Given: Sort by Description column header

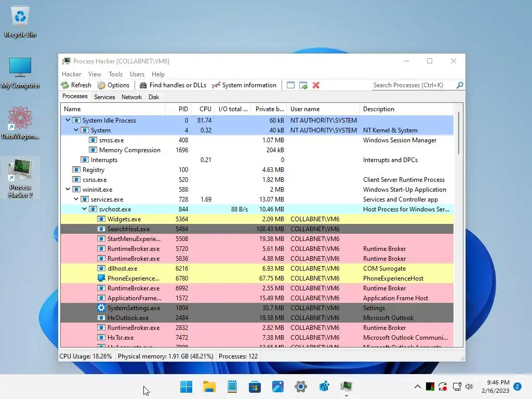Looking at the screenshot, I should [x=406, y=109].
